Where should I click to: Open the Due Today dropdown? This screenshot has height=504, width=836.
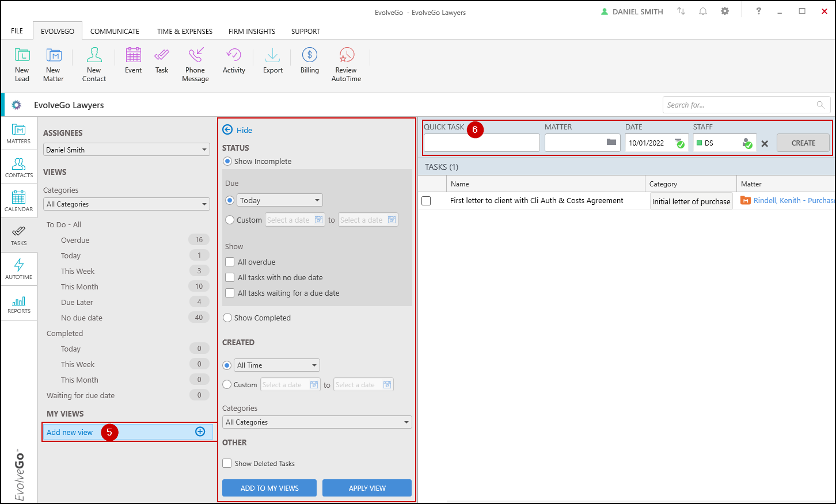(x=280, y=200)
